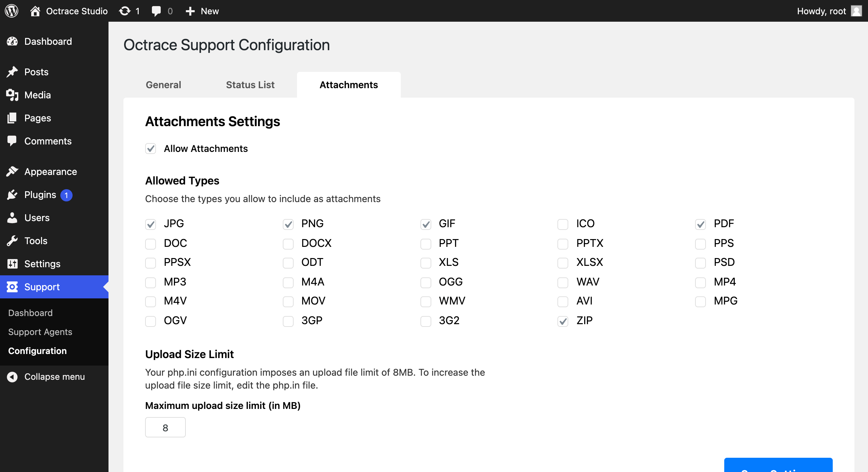
Task: Open the comments bubble in admin bar
Action: click(x=156, y=11)
